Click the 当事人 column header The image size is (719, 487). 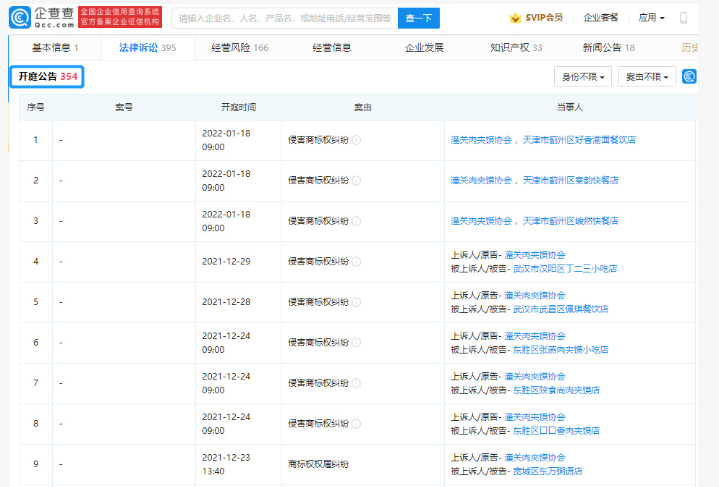[x=570, y=107]
